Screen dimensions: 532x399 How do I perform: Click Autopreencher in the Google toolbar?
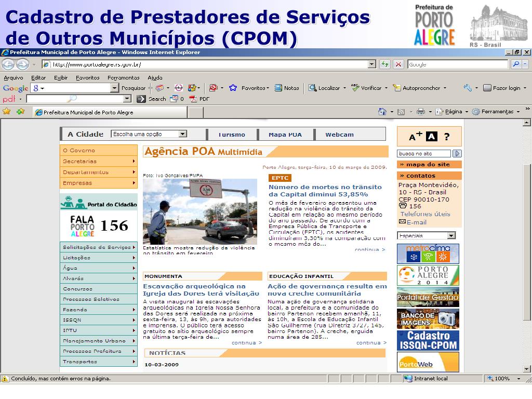point(416,88)
